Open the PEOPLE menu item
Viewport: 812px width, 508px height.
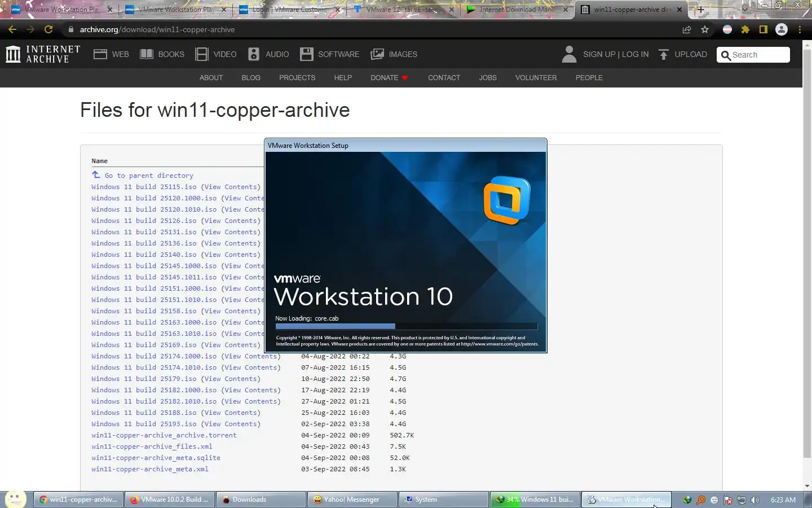(589, 78)
